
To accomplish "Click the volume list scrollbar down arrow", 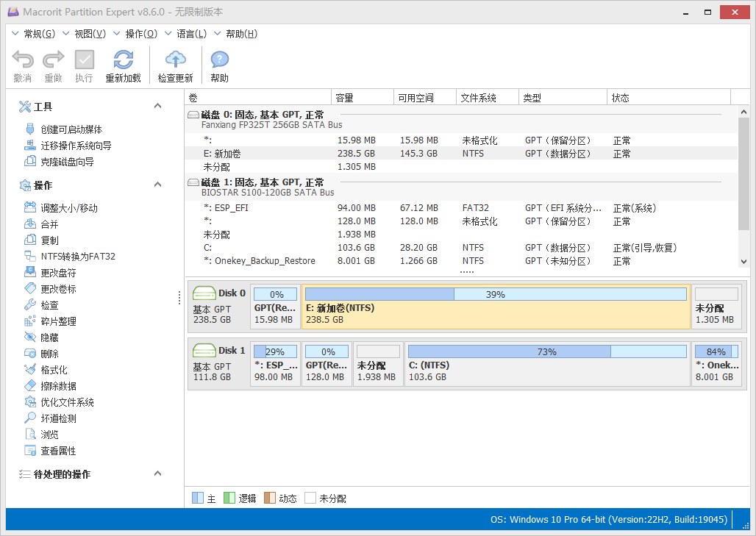I will point(743,262).
